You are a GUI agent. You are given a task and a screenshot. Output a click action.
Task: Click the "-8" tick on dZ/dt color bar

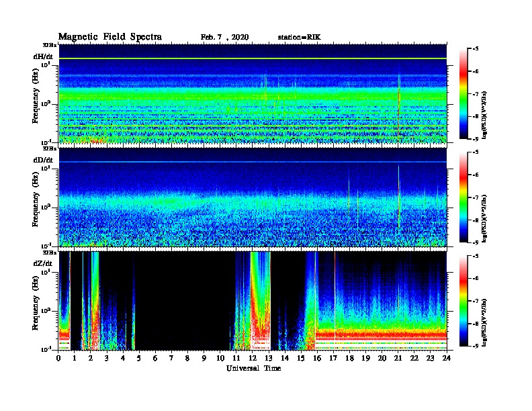(476, 323)
